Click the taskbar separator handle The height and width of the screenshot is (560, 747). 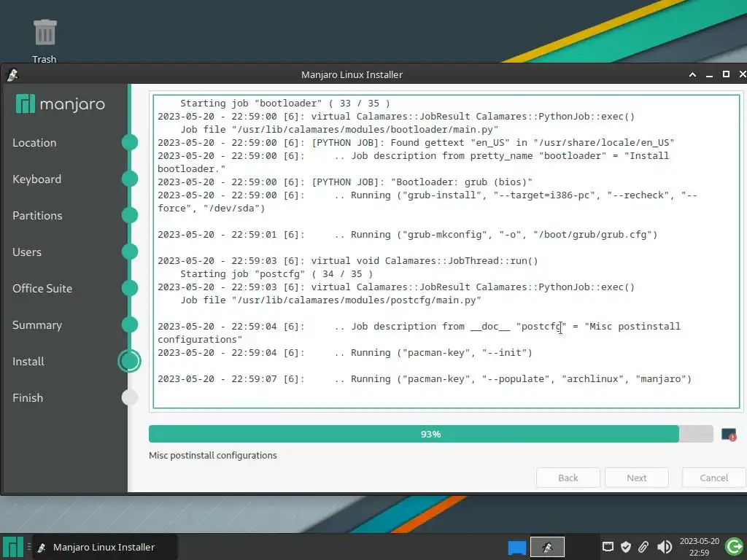28,547
